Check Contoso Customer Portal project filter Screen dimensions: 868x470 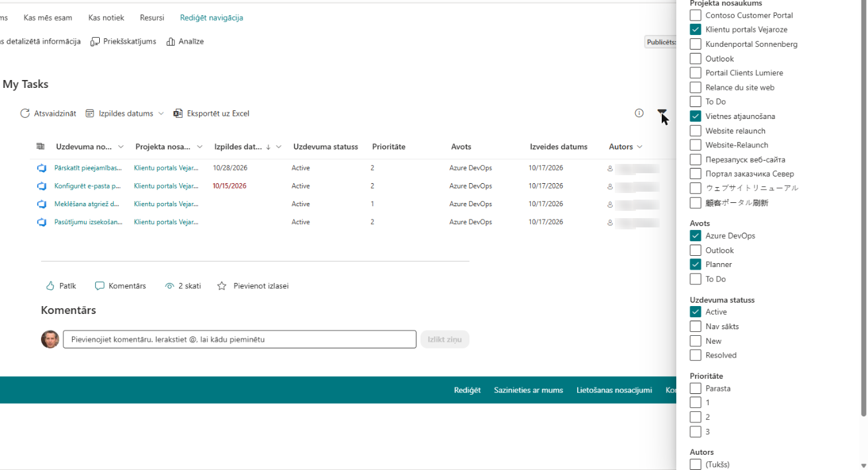click(695, 15)
